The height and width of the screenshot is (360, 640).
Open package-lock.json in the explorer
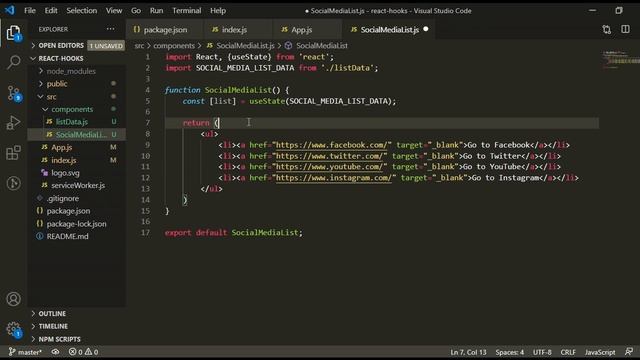76,224
